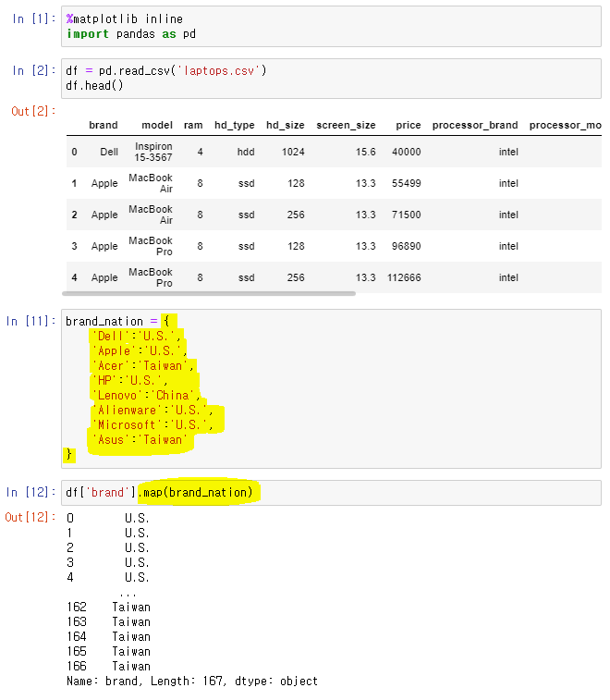Click the In [2] prompt label
This screenshot has height=700, width=610.
[x=34, y=70]
